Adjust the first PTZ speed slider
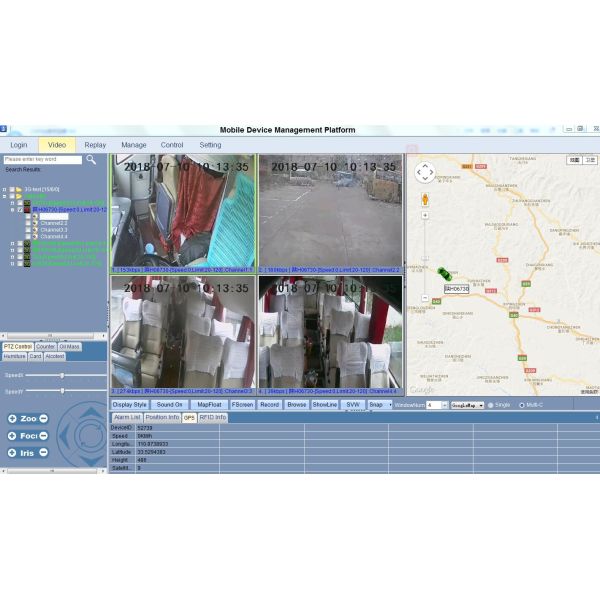This screenshot has height=600, width=600. [x=62, y=375]
